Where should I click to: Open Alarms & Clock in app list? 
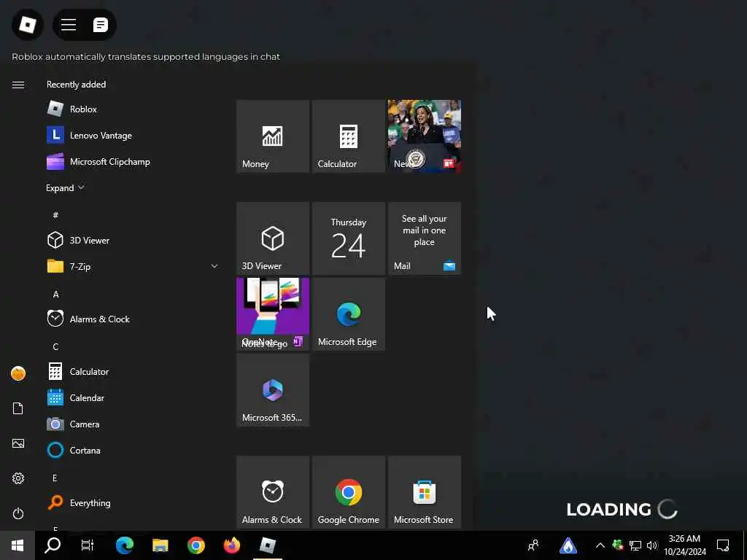133,319
